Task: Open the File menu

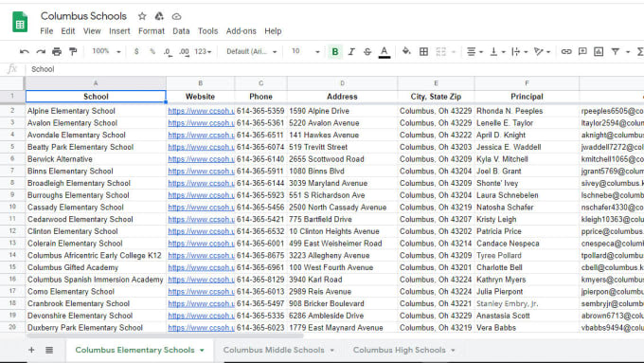Action: click(x=46, y=31)
